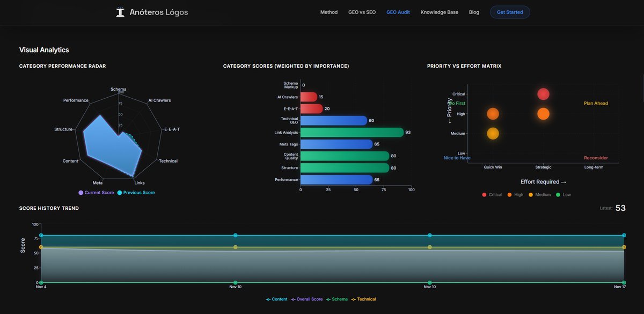The height and width of the screenshot is (314, 644).
Task: Click the Performance radar axis label
Action: click(x=76, y=100)
